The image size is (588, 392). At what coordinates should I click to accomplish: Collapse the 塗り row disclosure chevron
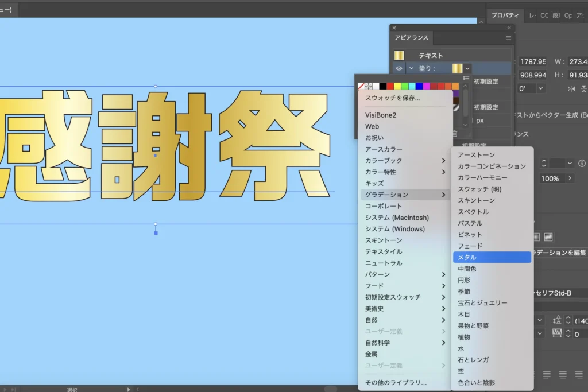[411, 68]
